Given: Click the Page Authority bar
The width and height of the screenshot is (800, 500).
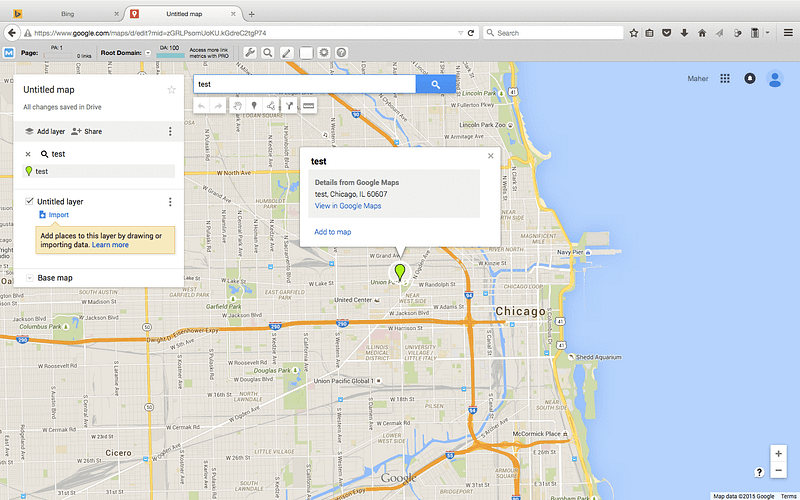Looking at the screenshot, I should [57, 56].
